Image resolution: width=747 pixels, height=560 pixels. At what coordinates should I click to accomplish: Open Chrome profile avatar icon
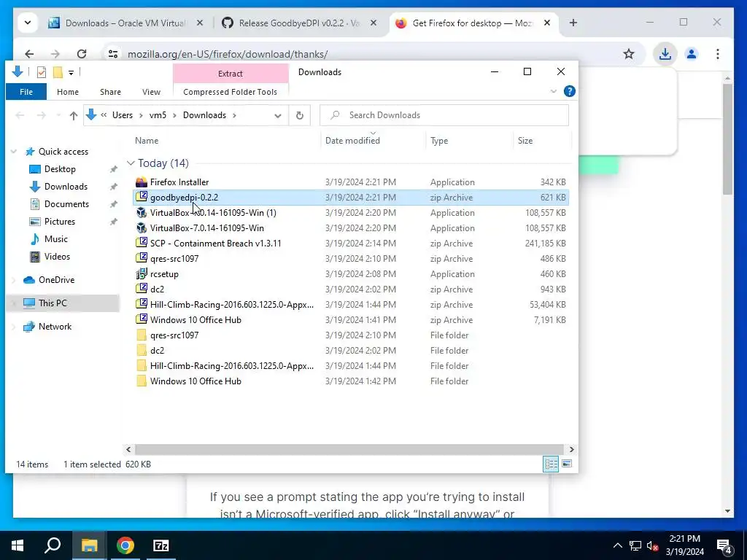pos(692,54)
